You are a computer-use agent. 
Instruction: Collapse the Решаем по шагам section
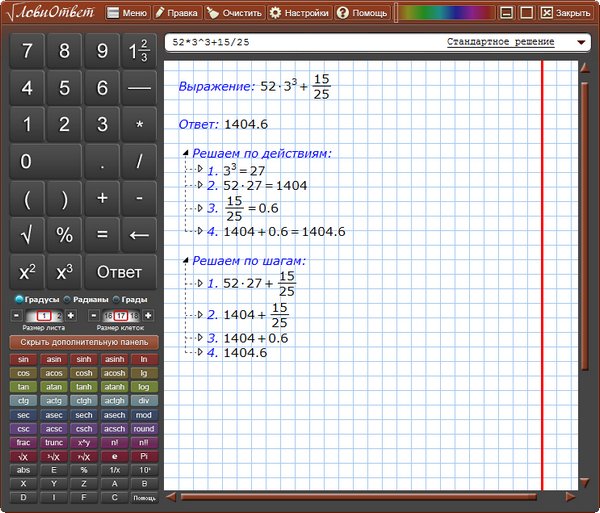[x=185, y=260]
